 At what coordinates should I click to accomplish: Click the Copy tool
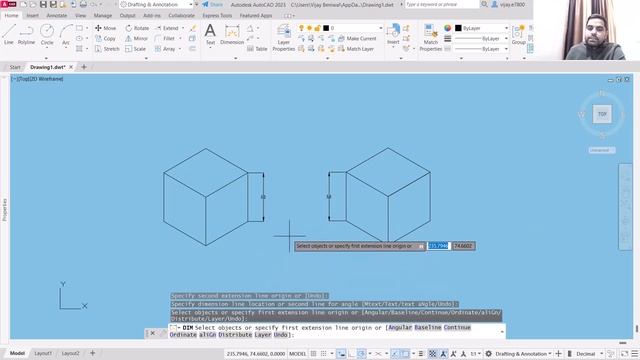coord(105,38)
